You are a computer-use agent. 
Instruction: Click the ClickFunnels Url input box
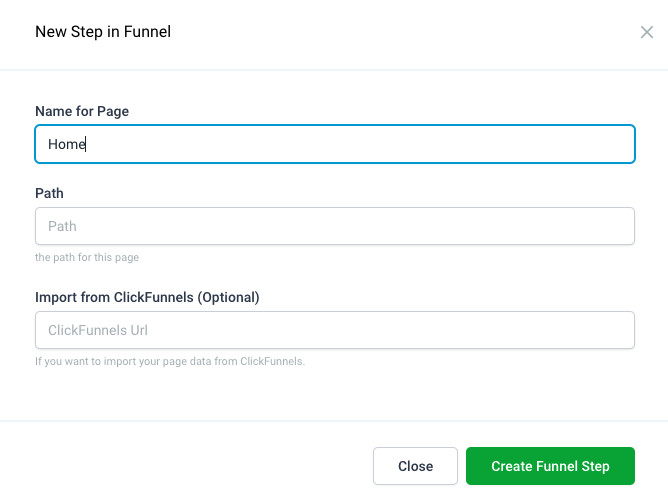pyautogui.click(x=334, y=330)
